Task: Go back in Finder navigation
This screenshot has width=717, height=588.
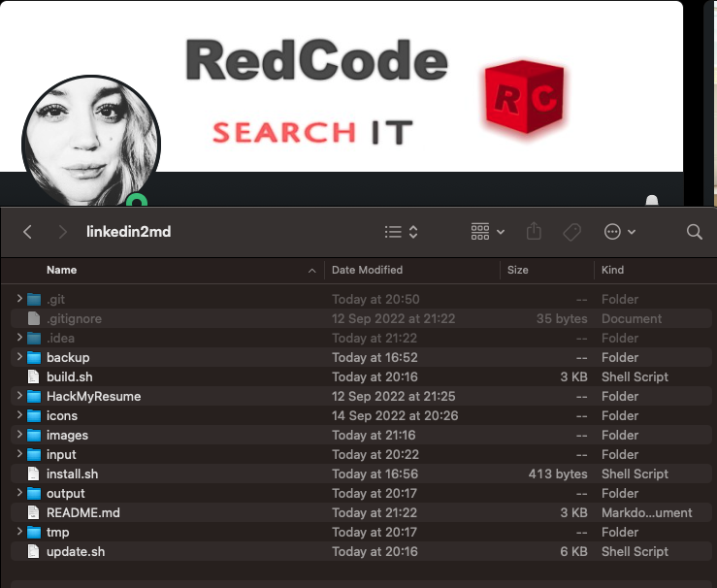Action: tap(27, 232)
